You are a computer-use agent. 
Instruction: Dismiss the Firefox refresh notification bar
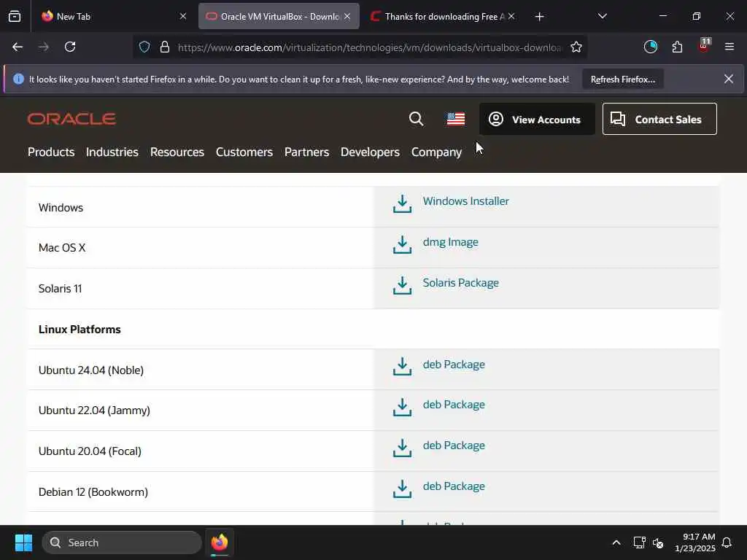tap(729, 79)
